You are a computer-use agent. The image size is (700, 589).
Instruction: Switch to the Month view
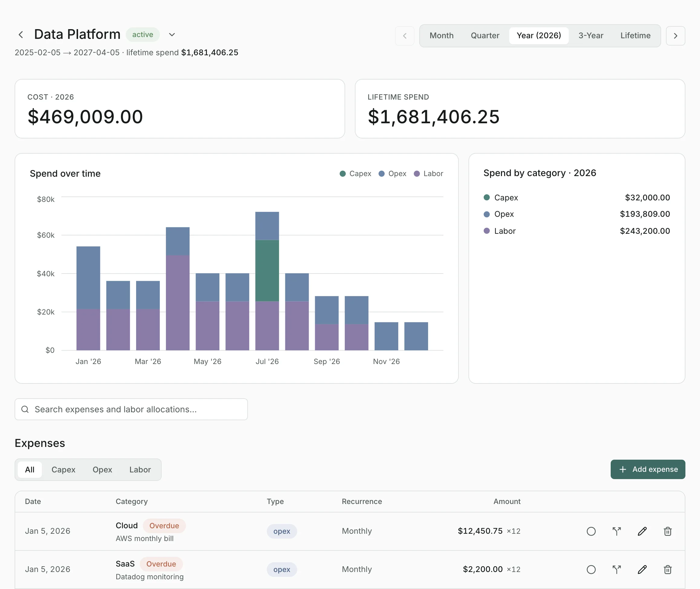pos(441,36)
